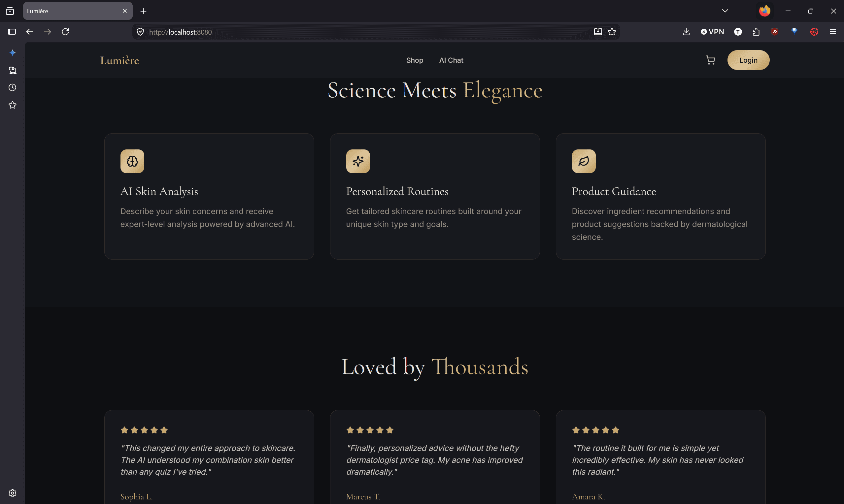Reload the current page
This screenshot has width=844, height=504.
pos(66,32)
